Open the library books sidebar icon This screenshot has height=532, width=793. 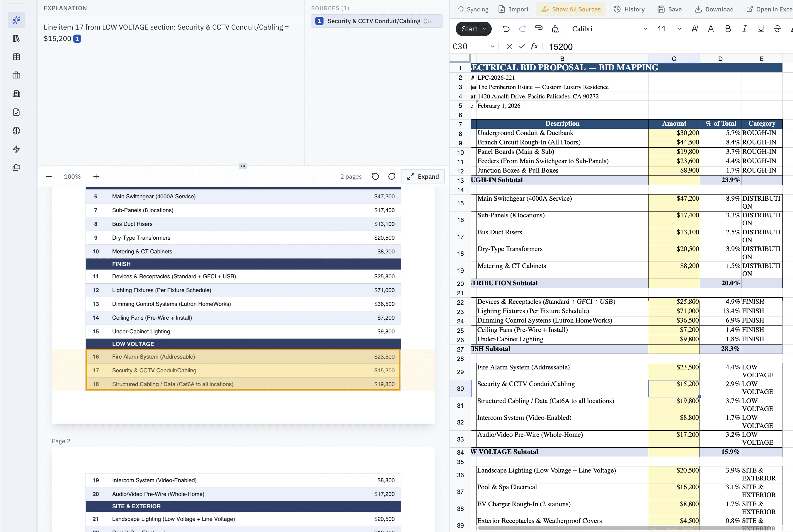(16, 38)
